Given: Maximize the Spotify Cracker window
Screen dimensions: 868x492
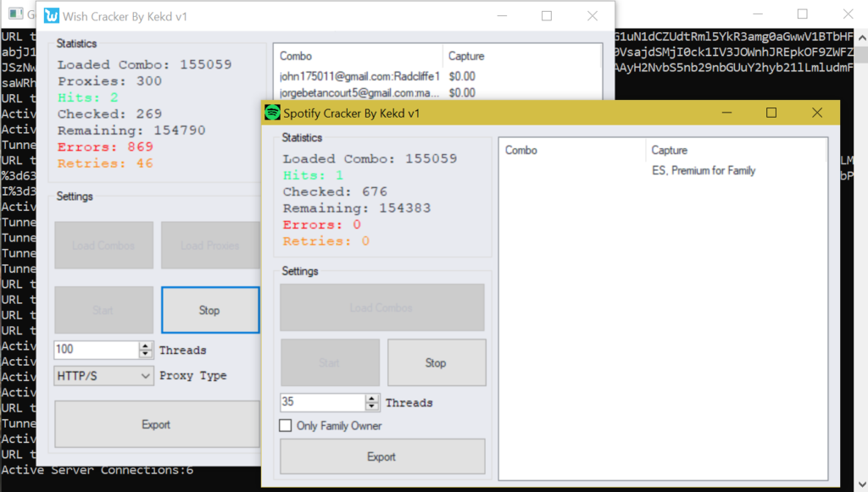Looking at the screenshot, I should 771,113.
